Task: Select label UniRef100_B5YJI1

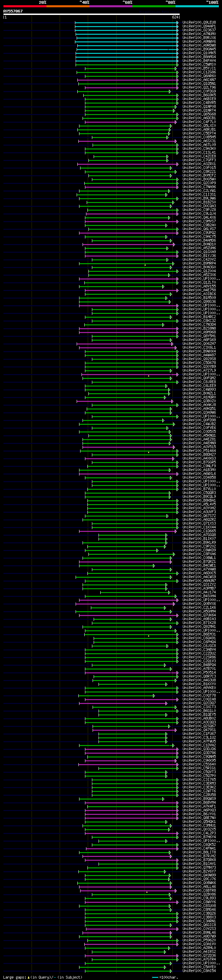Action: tap(199, 68)
